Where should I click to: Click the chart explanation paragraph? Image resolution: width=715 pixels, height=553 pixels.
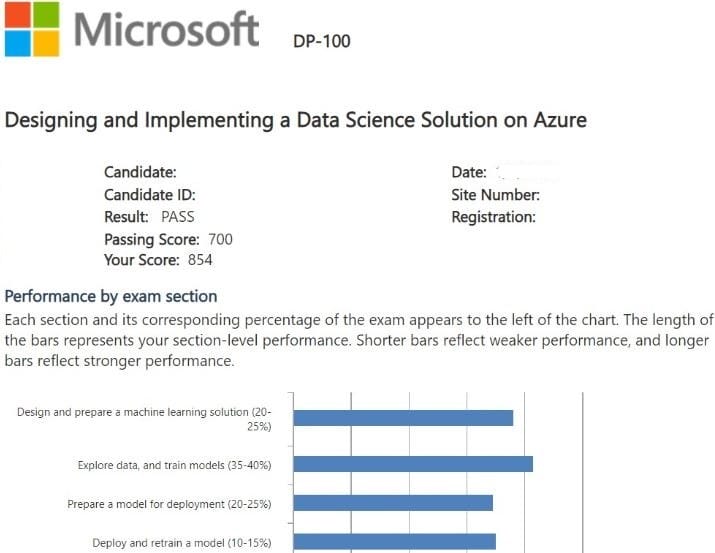tap(358, 340)
